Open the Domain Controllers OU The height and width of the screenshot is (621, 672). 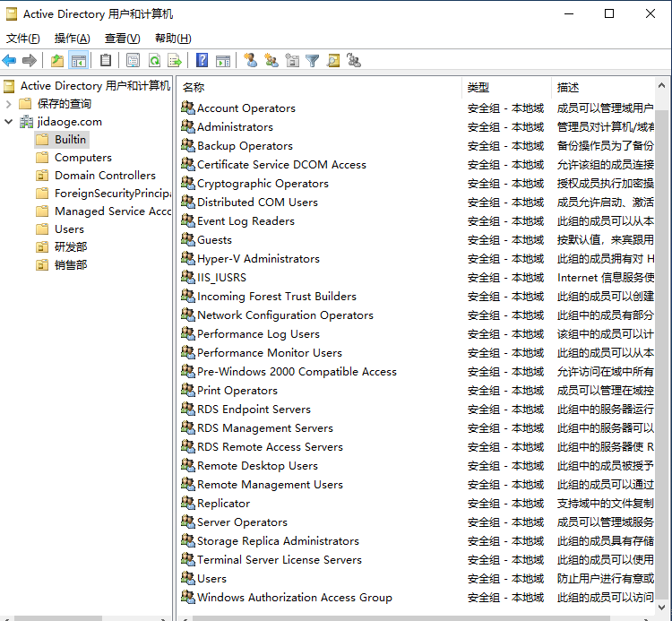[105, 176]
